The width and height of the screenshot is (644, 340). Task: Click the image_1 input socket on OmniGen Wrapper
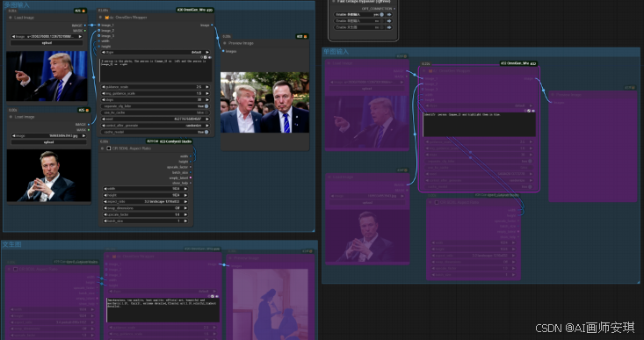coord(99,25)
